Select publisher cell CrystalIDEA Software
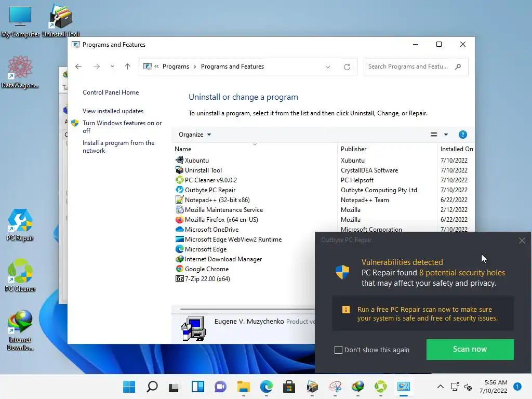The image size is (532, 399). 369,170
